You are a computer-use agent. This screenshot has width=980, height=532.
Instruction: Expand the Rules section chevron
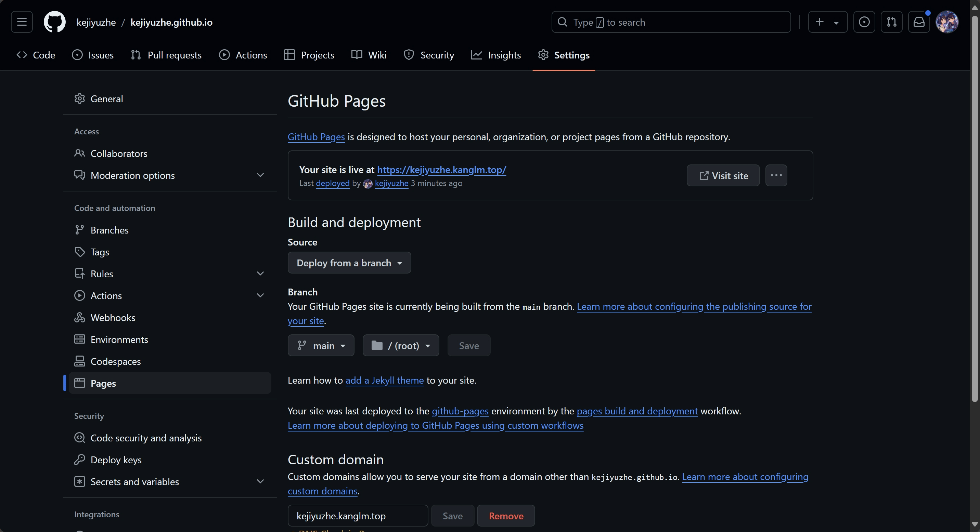coord(260,274)
